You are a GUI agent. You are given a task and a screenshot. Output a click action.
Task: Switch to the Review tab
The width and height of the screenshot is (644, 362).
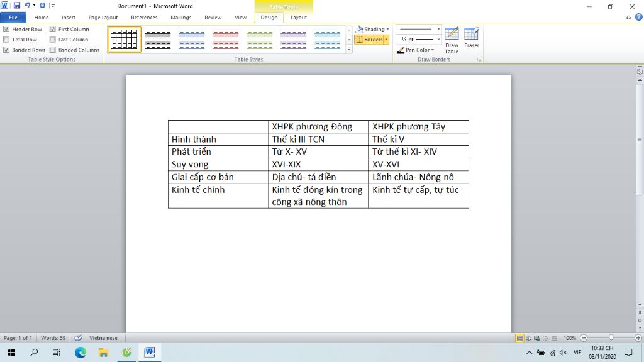pos(213,18)
